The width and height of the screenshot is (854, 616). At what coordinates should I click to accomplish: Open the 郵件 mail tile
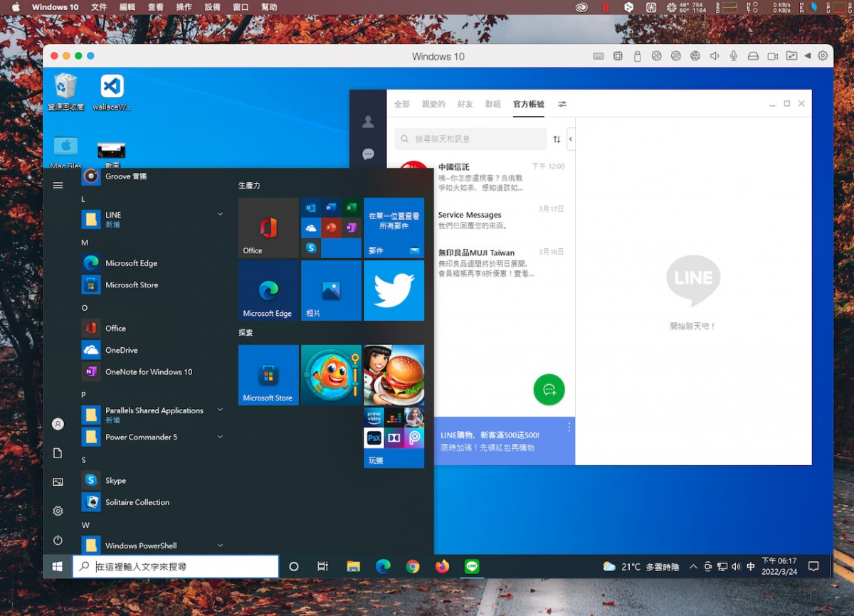point(394,228)
